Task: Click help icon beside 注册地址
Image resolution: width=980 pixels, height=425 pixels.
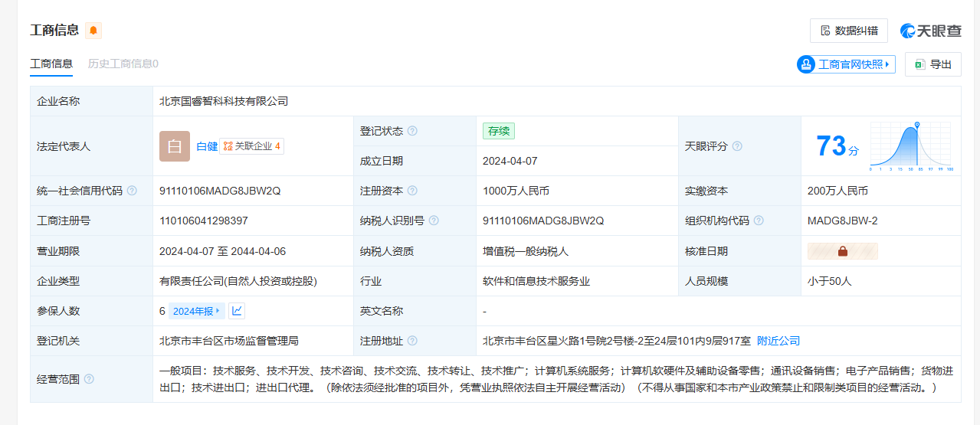Action: pyautogui.click(x=412, y=341)
